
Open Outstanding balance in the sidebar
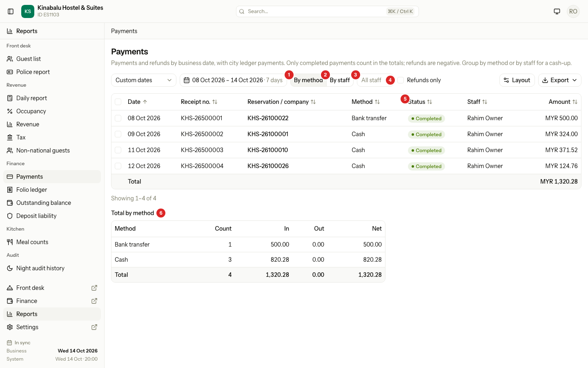[x=52, y=203]
